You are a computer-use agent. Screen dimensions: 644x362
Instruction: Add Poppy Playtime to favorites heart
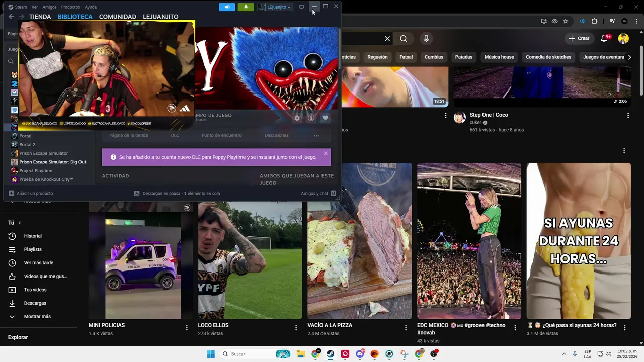(325, 118)
